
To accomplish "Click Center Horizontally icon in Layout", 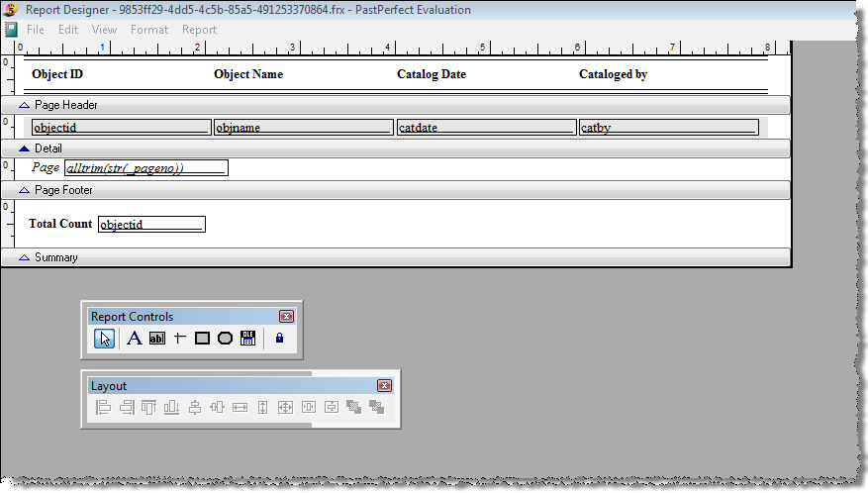I will click(309, 408).
